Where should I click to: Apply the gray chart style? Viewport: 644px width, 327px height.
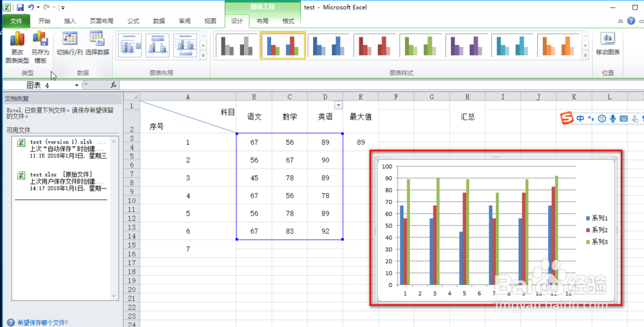[x=236, y=46]
